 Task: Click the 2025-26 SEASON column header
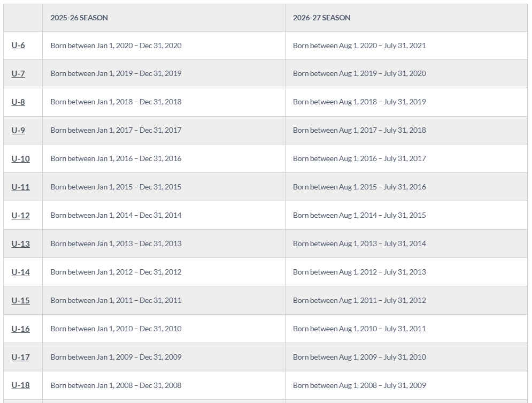(x=79, y=18)
